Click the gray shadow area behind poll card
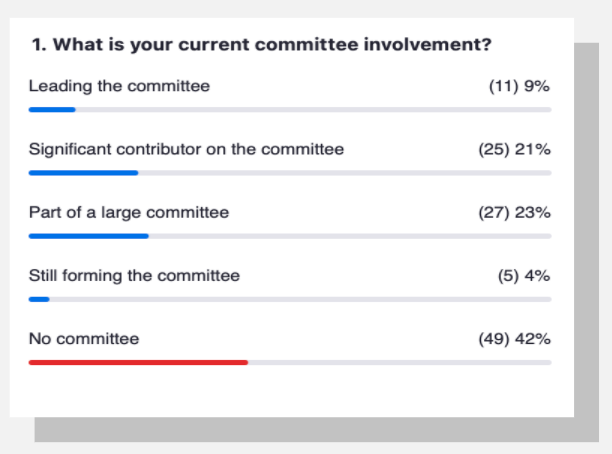 [587, 234]
